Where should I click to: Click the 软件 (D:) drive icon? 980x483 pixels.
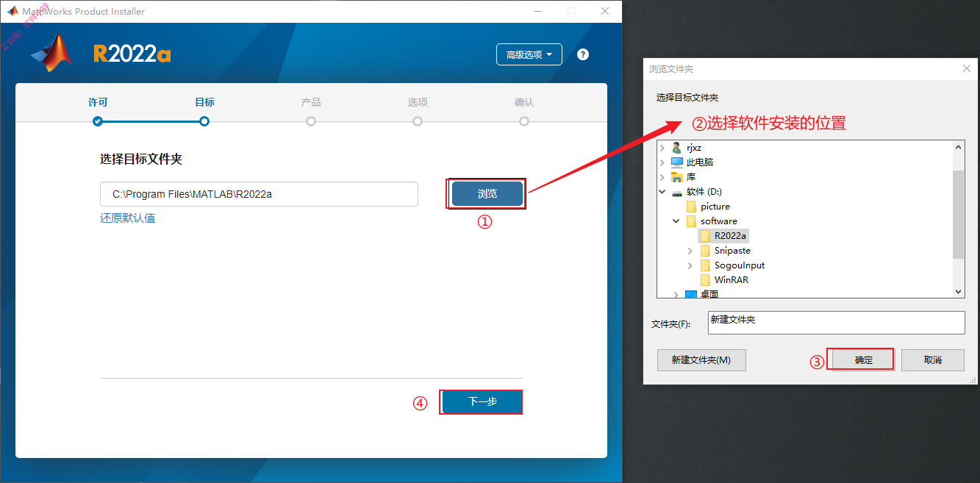(x=677, y=192)
